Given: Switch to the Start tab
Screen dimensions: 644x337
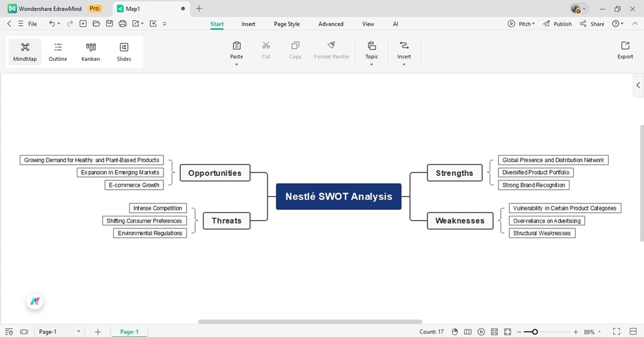Looking at the screenshot, I should click(x=217, y=24).
